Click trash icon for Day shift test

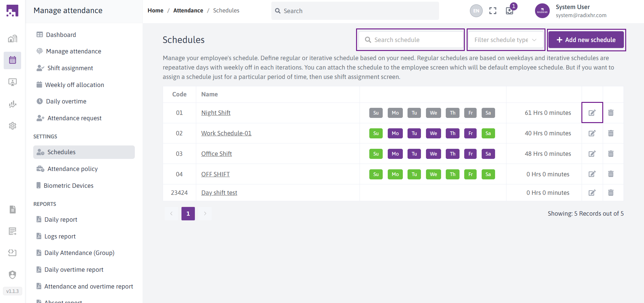611,193
